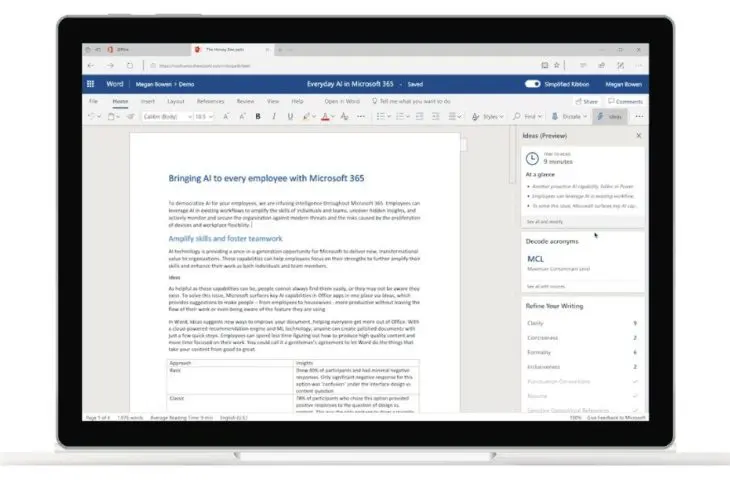The height and width of the screenshot is (480, 730).
Task: Switch to the Review tab
Action: tap(245, 101)
